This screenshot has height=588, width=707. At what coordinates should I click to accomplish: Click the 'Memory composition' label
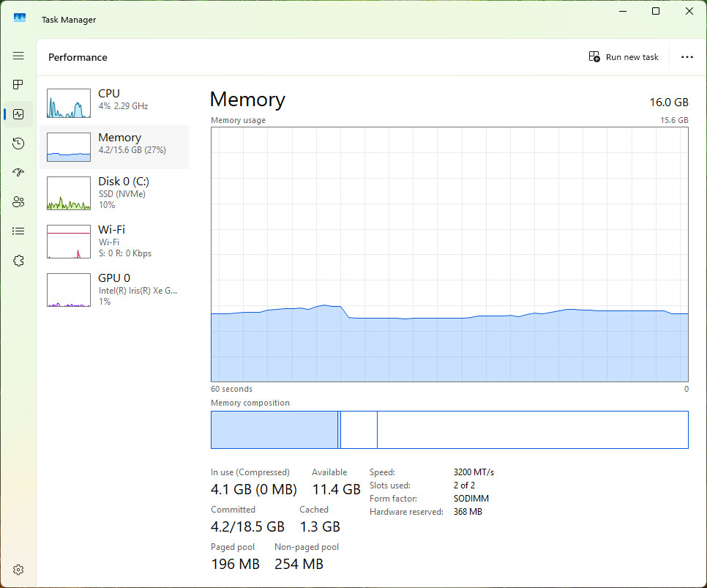coord(250,403)
